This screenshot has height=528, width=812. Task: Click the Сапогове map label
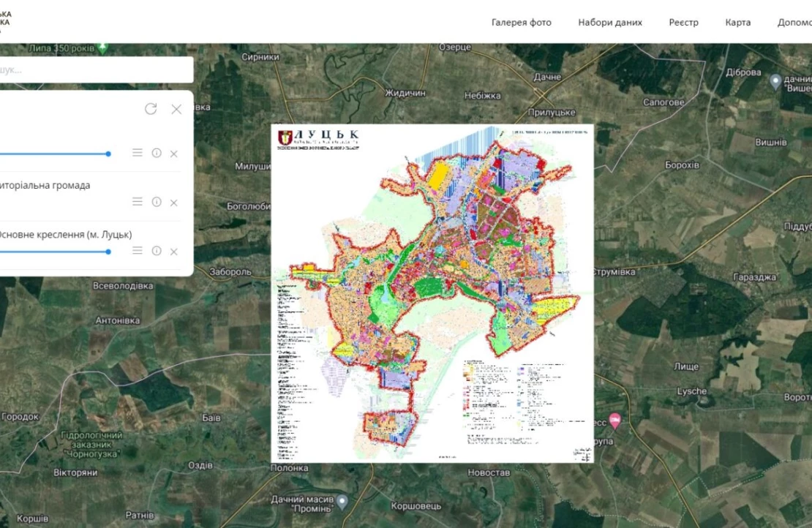pos(663,102)
